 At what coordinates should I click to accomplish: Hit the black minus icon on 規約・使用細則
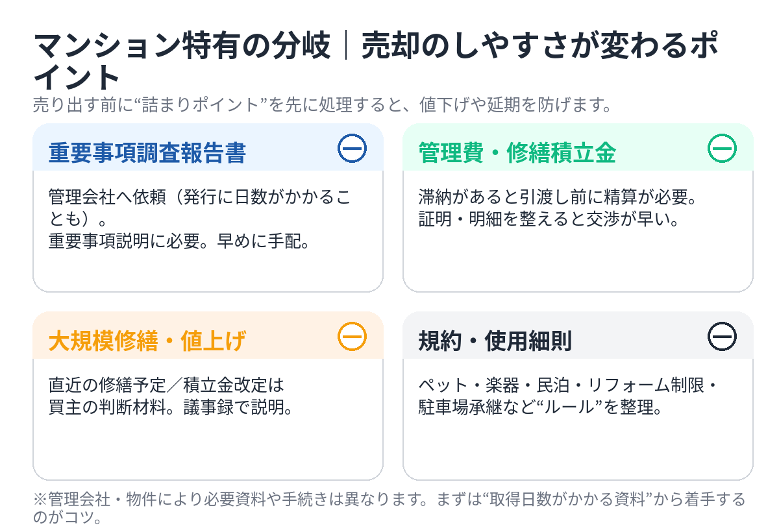722,337
